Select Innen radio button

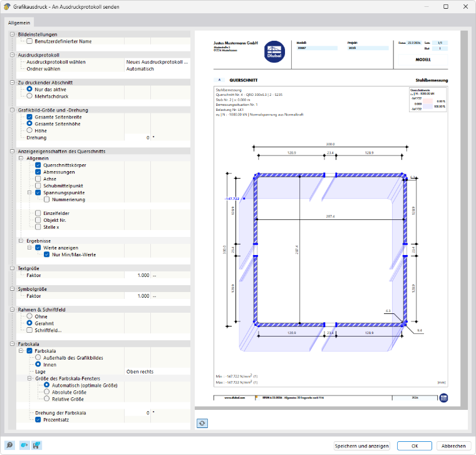point(38,365)
